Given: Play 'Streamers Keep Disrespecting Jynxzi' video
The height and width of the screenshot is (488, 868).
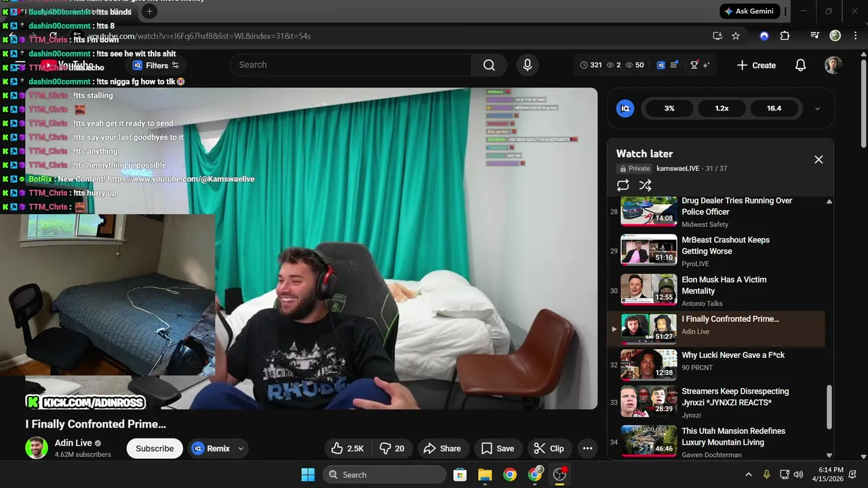Looking at the screenshot, I should (x=715, y=403).
